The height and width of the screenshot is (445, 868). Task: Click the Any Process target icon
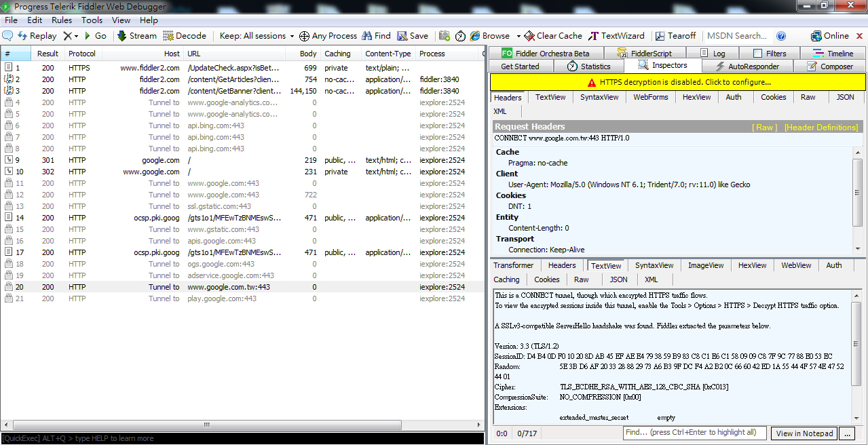click(x=305, y=36)
